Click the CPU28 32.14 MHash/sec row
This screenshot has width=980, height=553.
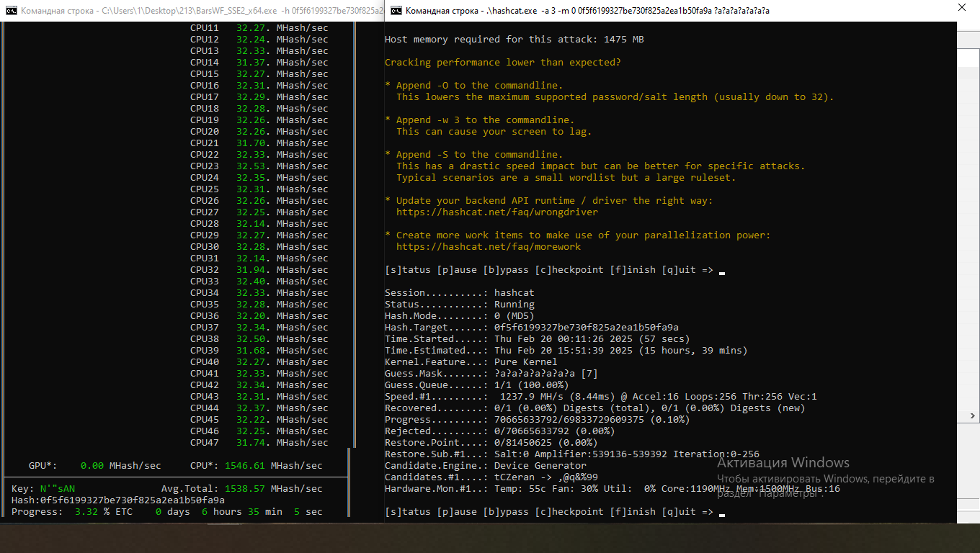259,224
